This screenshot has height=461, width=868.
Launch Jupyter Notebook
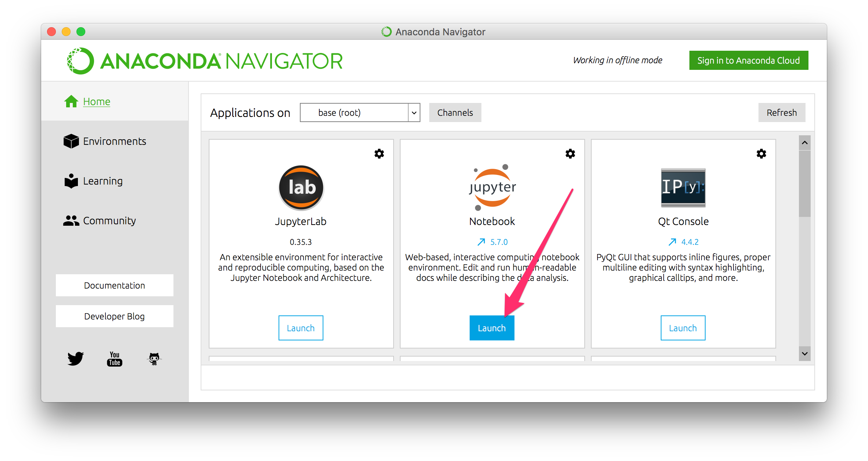tap(492, 328)
